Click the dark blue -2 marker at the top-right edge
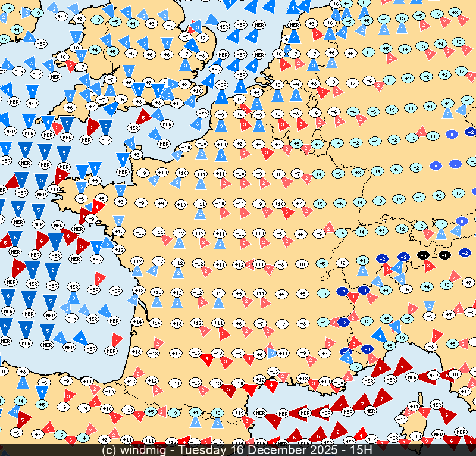 [471, 132]
